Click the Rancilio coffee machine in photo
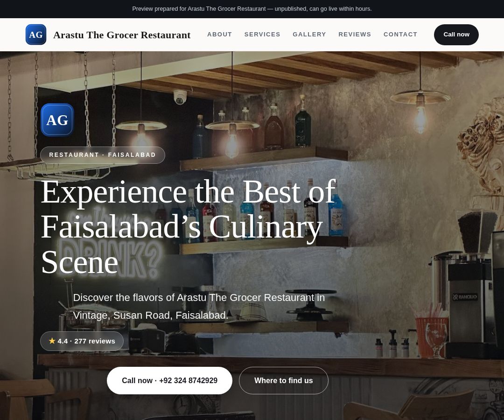Viewport: 504px width, 420px height. pos(469,302)
